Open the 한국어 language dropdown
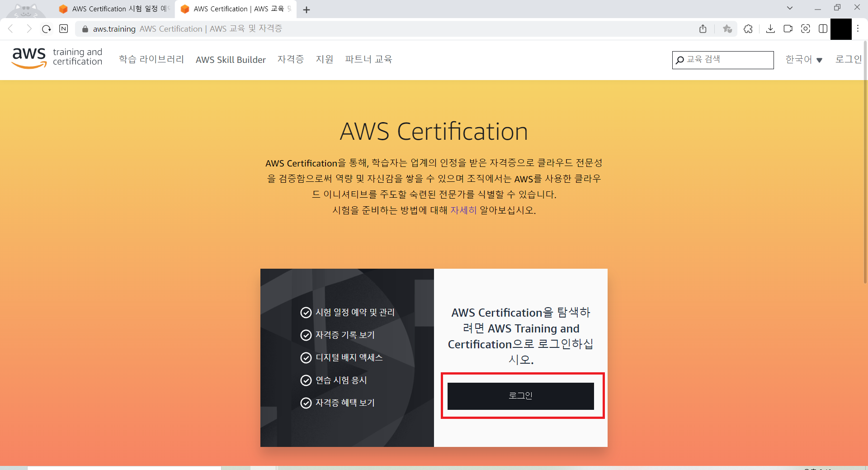The image size is (868, 470). click(x=804, y=60)
